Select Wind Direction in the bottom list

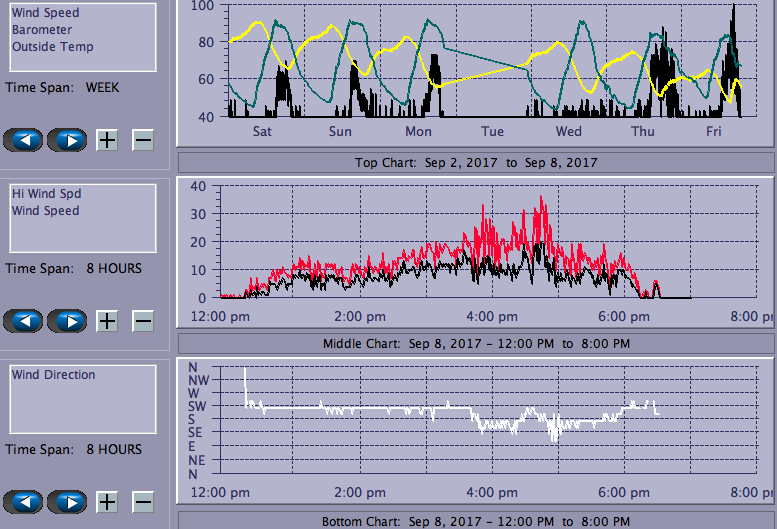[53, 375]
